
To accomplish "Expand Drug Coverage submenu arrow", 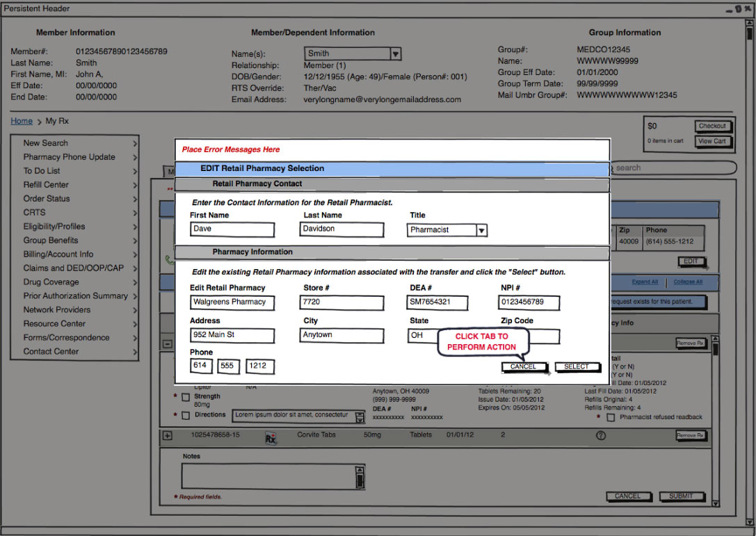I will coord(135,282).
